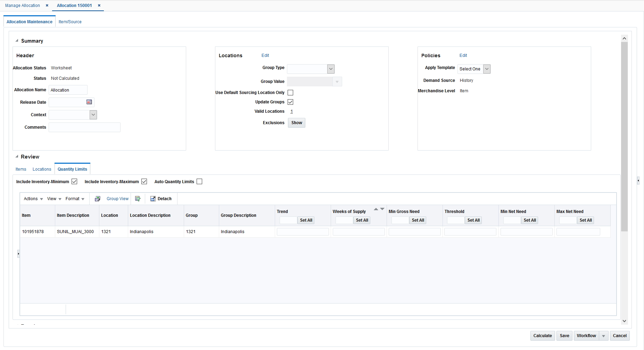Type a comment in the Comments field
644x350 pixels.
pos(84,127)
